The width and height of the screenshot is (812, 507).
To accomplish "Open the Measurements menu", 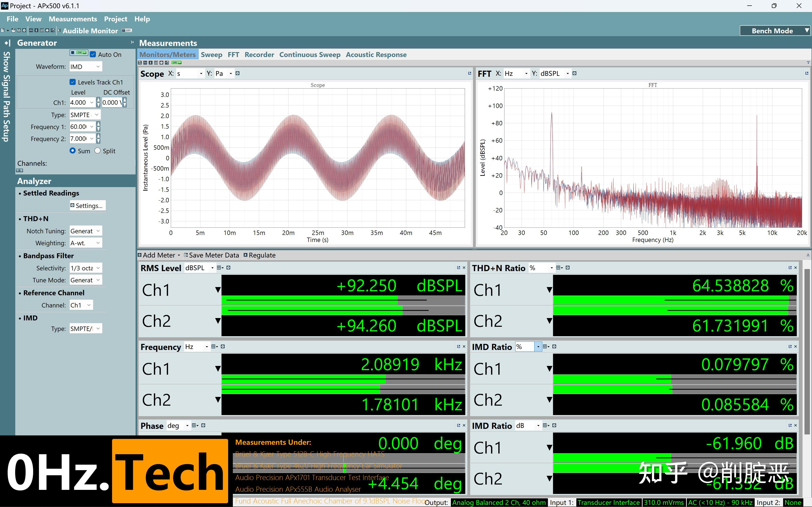I will pos(72,19).
